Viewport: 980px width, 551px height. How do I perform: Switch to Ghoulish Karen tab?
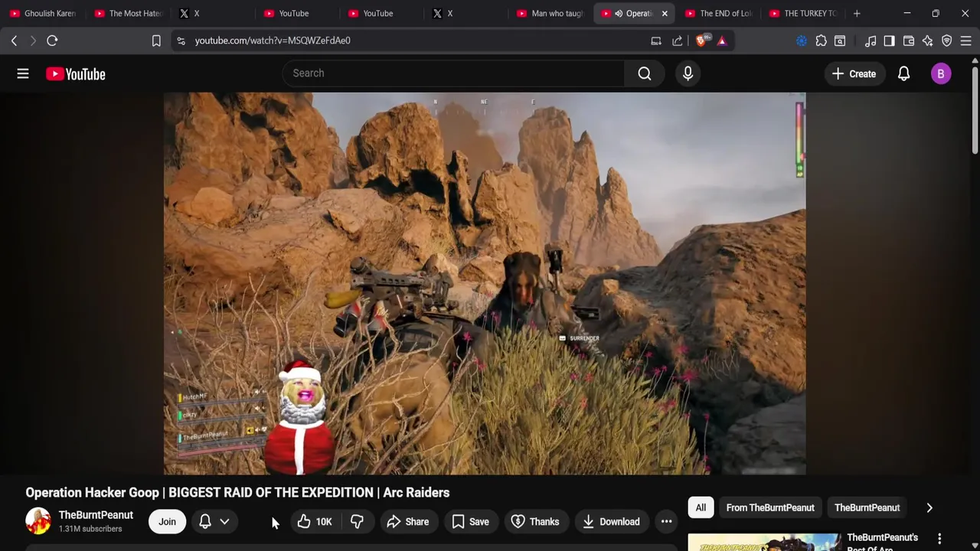tap(42, 13)
